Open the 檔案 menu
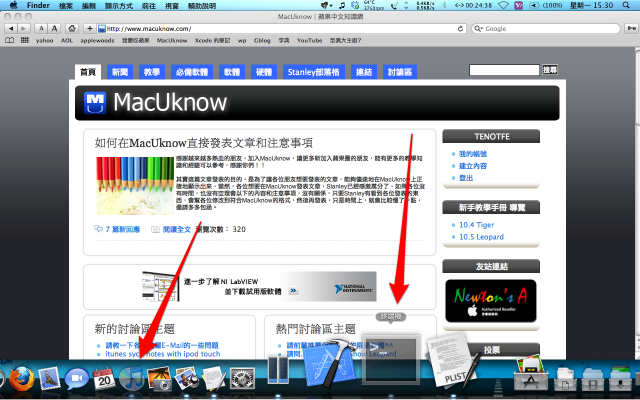This screenshot has width=640, height=400. [66, 6]
